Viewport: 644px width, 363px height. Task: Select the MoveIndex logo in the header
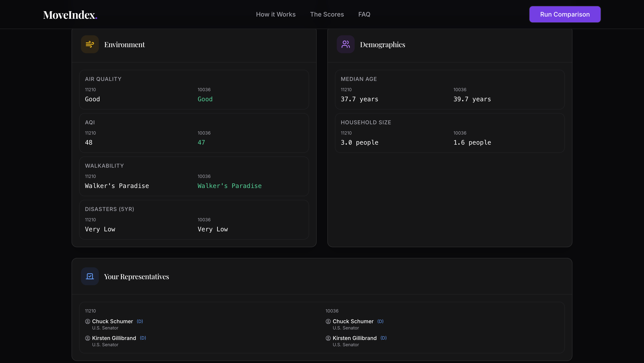pos(70,14)
